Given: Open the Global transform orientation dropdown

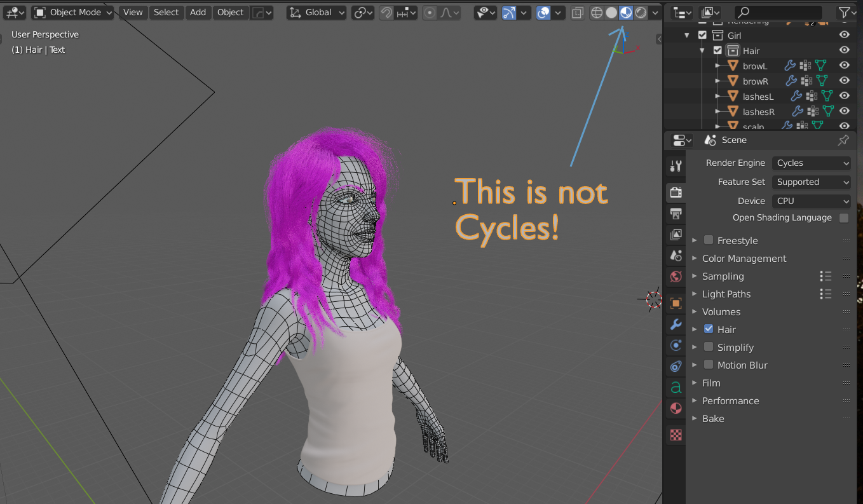Looking at the screenshot, I should (x=316, y=11).
